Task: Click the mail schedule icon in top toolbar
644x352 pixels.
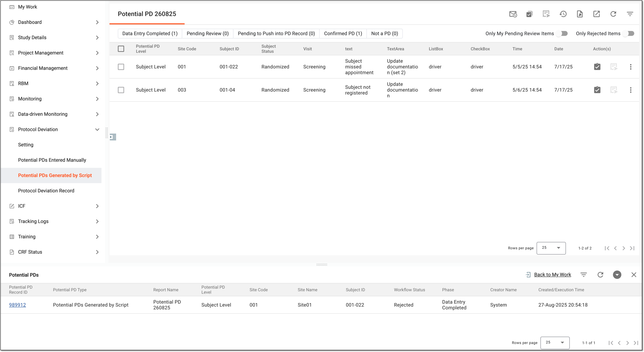Action: coord(513,14)
